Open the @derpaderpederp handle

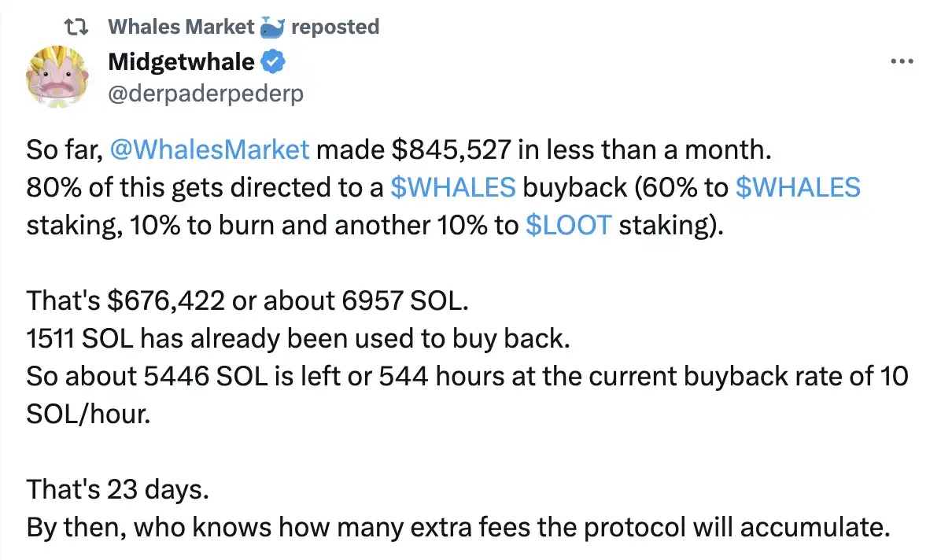pyautogui.click(x=205, y=93)
